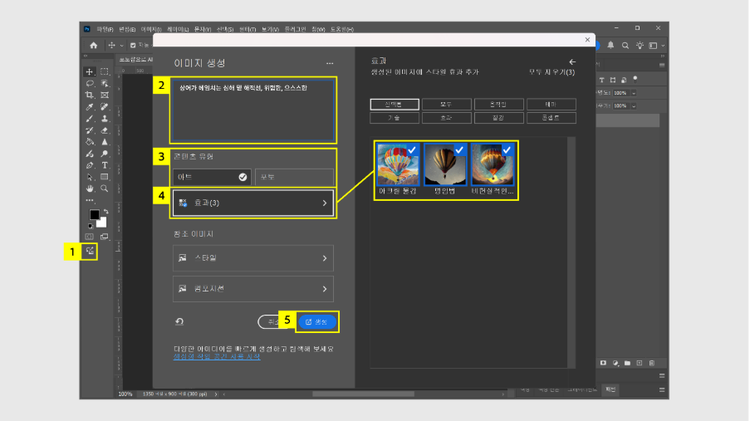
Task: Select the History Brush tool
Action: click(89, 130)
